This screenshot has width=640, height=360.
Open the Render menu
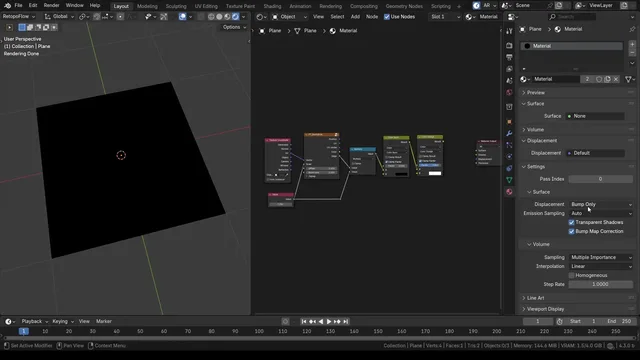click(51, 5)
